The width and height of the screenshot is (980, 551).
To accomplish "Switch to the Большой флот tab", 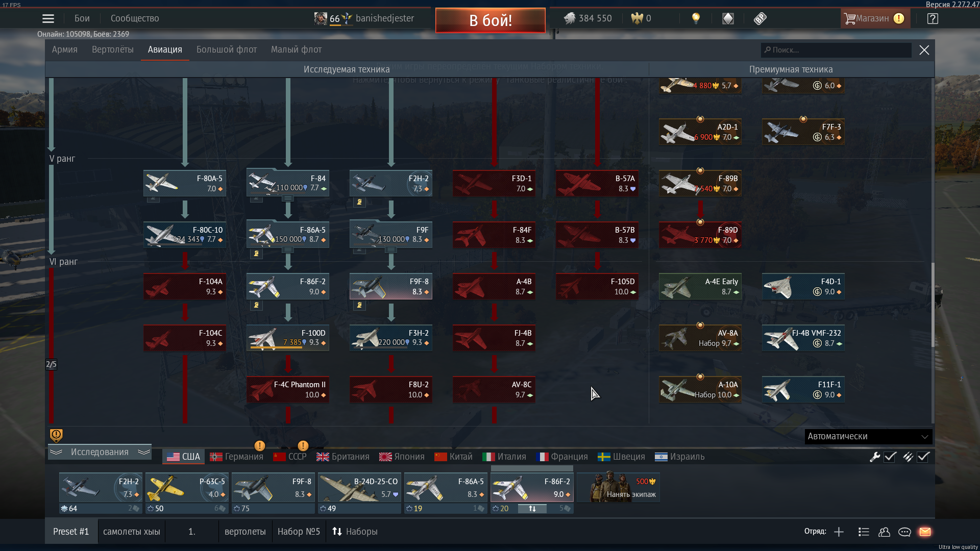I will pyautogui.click(x=227, y=50).
